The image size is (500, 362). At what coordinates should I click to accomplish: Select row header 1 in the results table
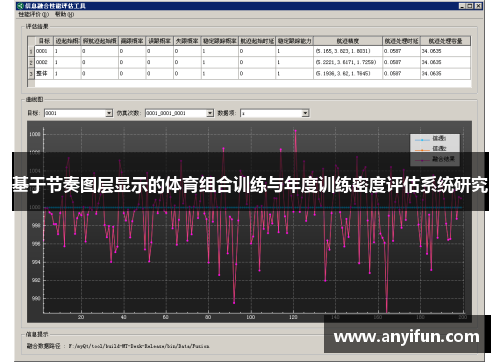pyautogui.click(x=31, y=51)
